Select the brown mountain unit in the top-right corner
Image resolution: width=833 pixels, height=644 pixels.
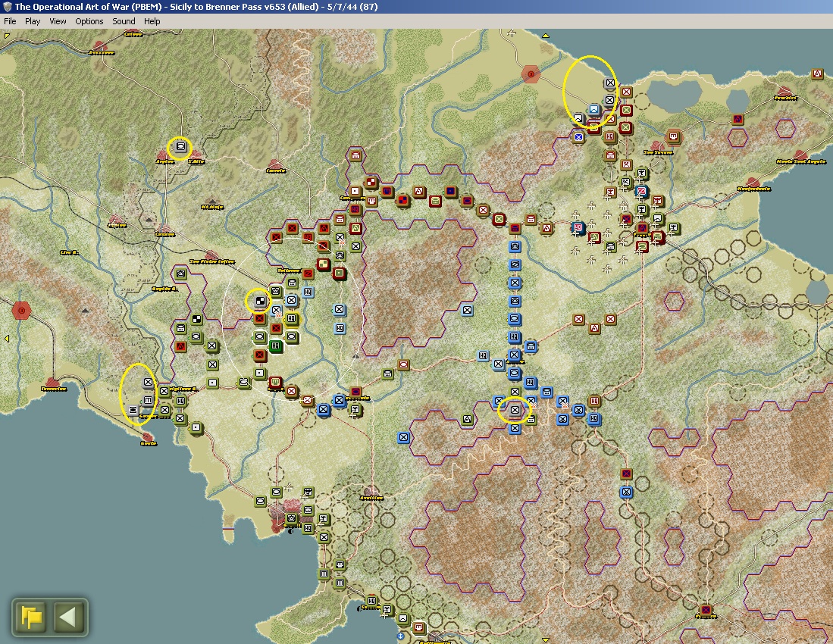[x=817, y=74]
